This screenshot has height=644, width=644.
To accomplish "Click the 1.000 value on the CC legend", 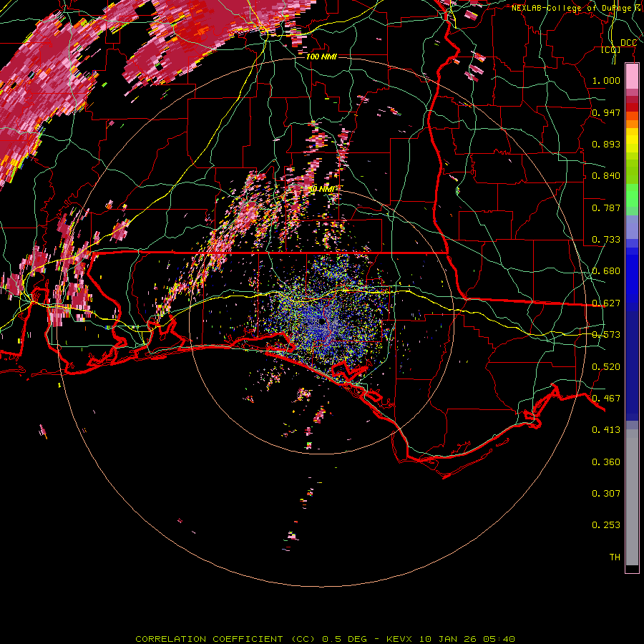I will click(606, 80).
